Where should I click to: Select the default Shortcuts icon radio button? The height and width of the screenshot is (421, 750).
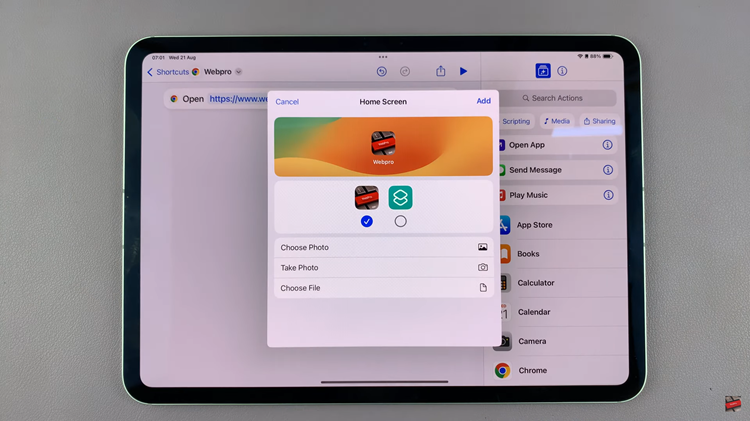401,221
